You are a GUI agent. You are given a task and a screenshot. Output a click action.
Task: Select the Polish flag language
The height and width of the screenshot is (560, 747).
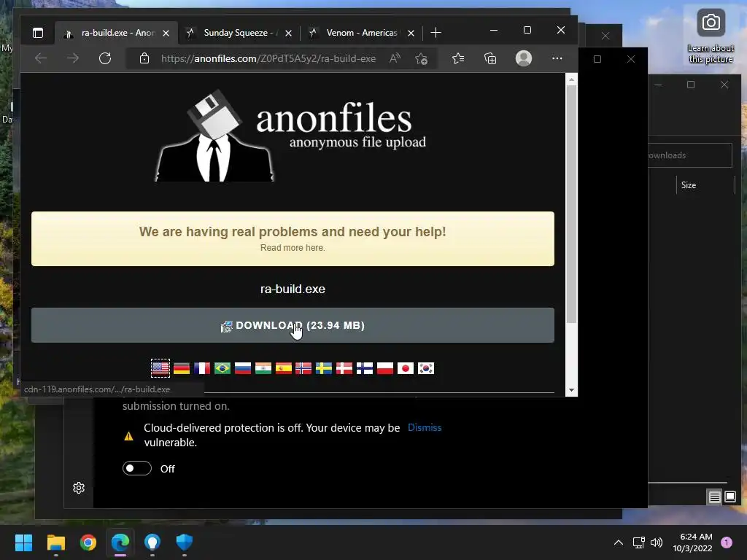385,368
